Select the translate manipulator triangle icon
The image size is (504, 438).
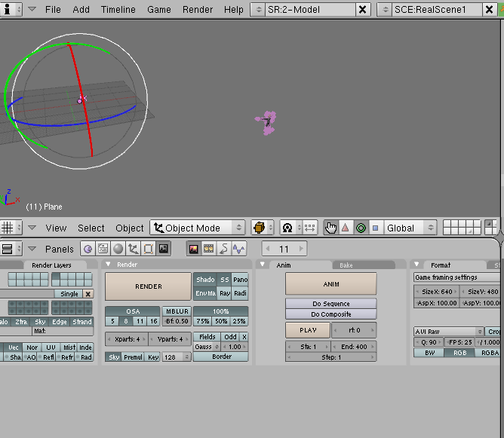coord(346,228)
